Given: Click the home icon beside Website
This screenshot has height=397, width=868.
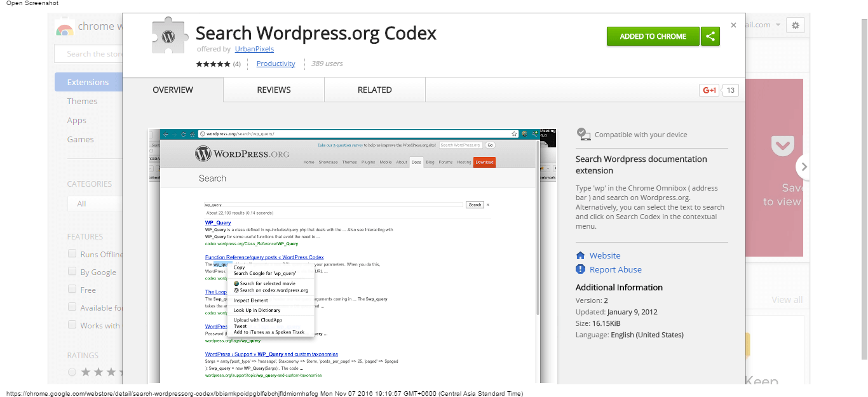Looking at the screenshot, I should pos(580,255).
